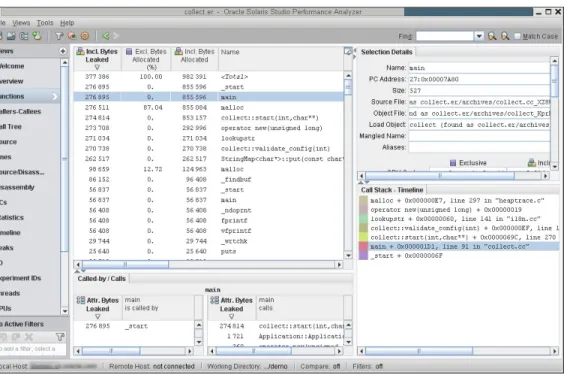Open the Find field dropdown arrow

479,36
